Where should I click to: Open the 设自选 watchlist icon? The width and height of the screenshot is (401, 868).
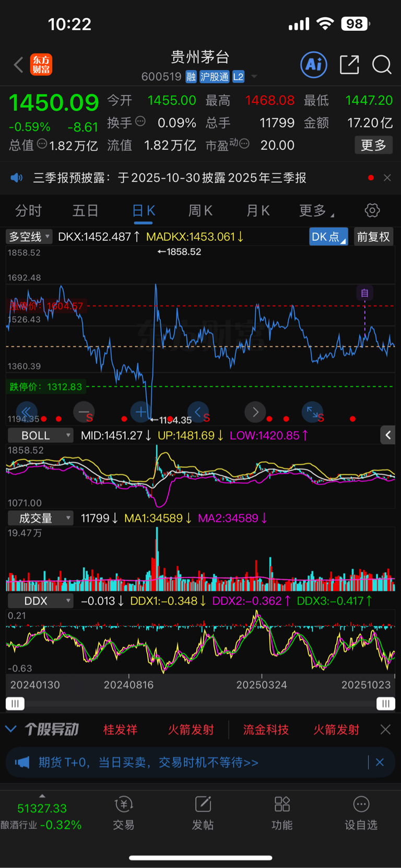(361, 814)
